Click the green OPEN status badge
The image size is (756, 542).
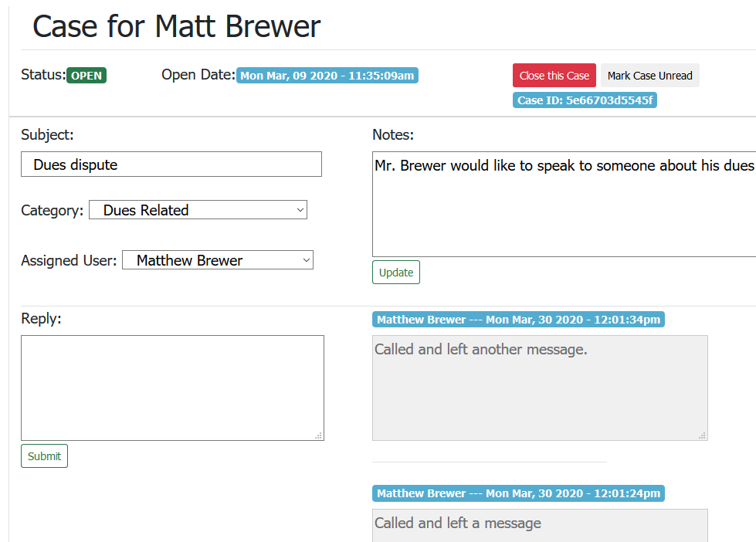[86, 76]
